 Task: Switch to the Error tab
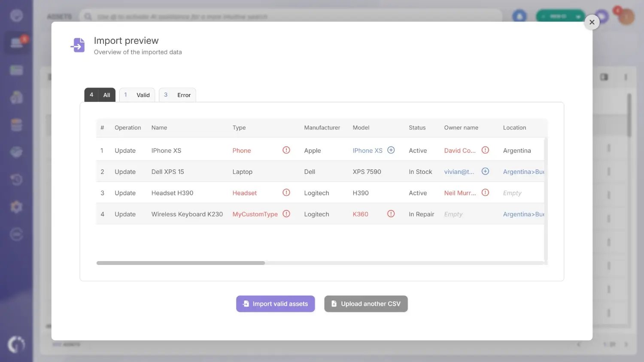click(x=177, y=95)
